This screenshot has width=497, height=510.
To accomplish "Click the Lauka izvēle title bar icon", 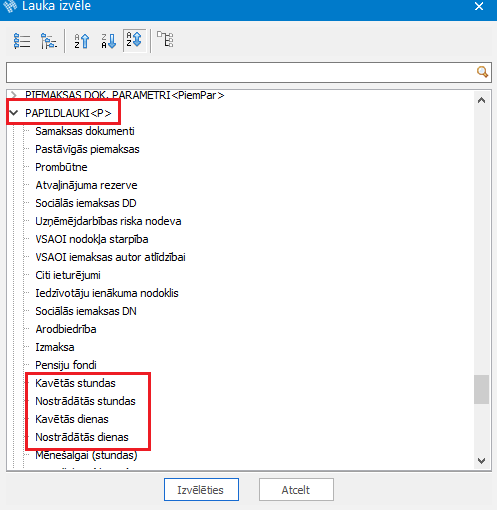I will coord(9,6).
